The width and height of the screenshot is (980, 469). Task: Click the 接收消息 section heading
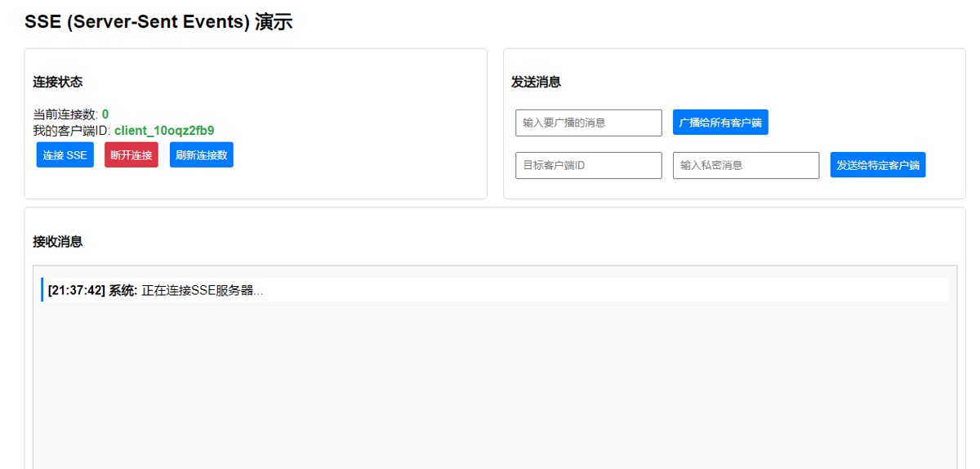tap(57, 241)
